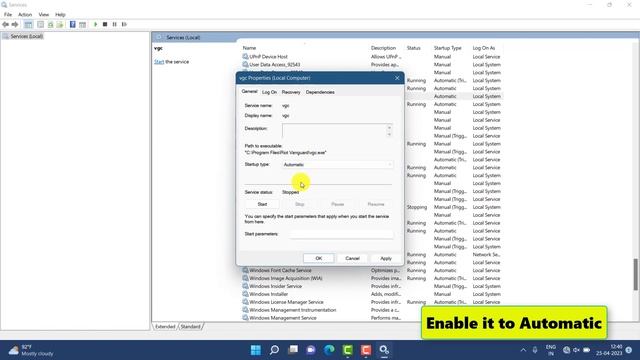The image size is (640, 360).
Task: Open the View menu
Action: point(44,14)
